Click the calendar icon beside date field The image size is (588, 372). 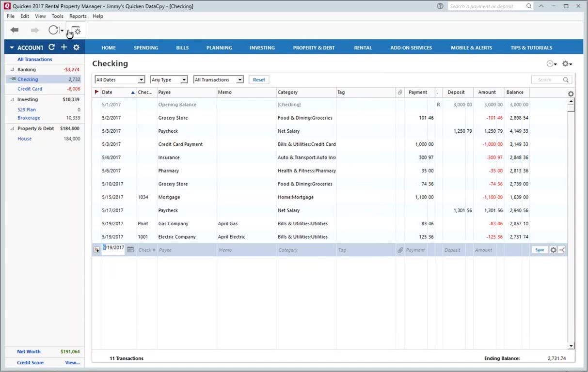[130, 249]
